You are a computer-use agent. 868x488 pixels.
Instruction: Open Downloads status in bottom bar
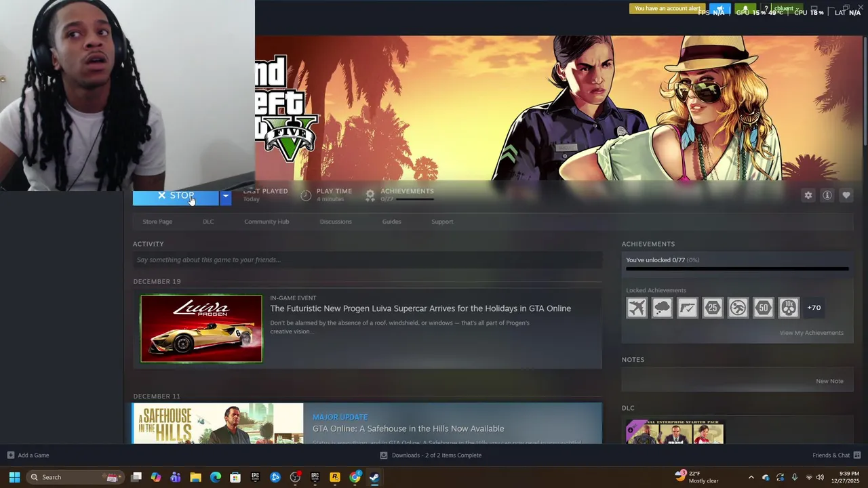[431, 455]
